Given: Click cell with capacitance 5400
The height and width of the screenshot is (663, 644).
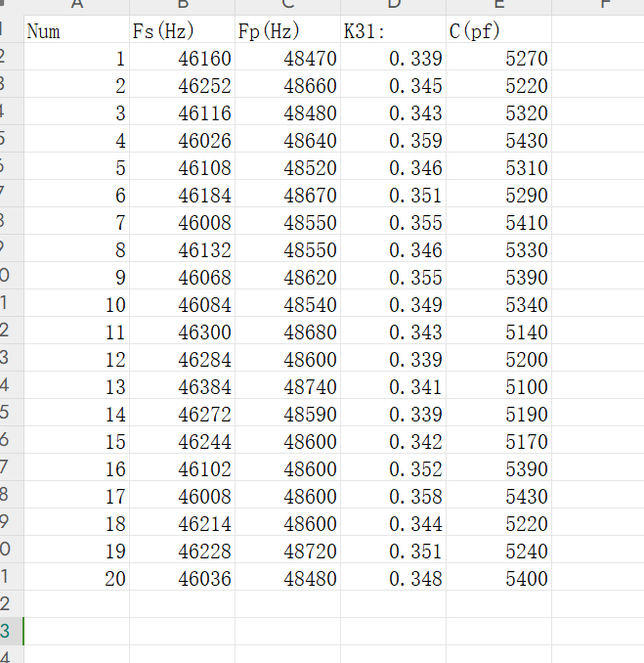Looking at the screenshot, I should pos(498,579).
